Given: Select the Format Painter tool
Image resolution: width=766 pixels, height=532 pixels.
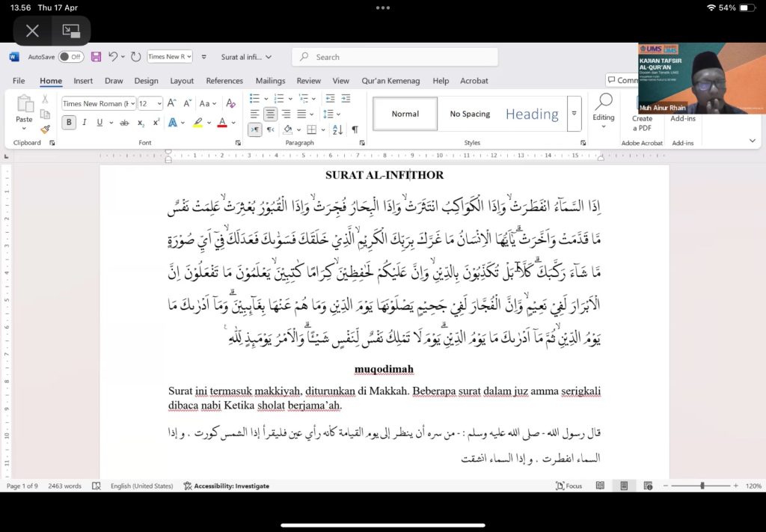Looking at the screenshot, I should 44,129.
